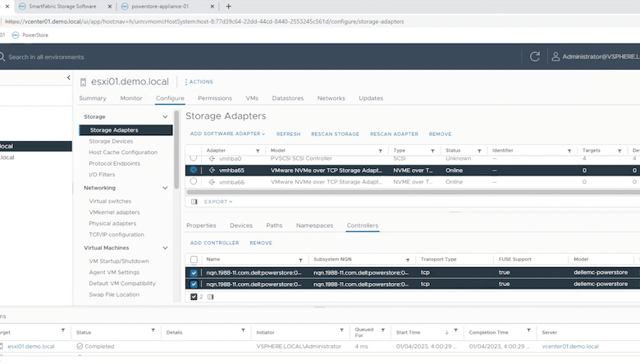Viewport: 640px width, 364px height.
Task: Switch to the Paths tab
Action: (274, 225)
